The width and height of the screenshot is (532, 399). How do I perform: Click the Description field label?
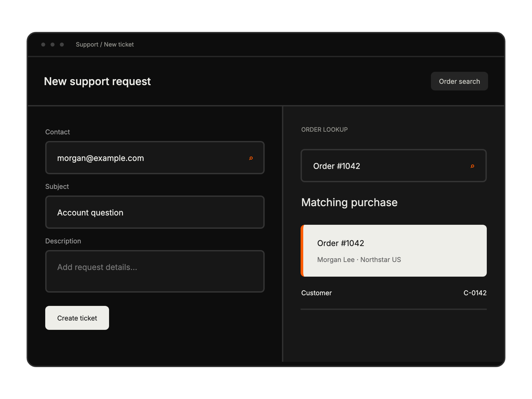pyautogui.click(x=63, y=241)
